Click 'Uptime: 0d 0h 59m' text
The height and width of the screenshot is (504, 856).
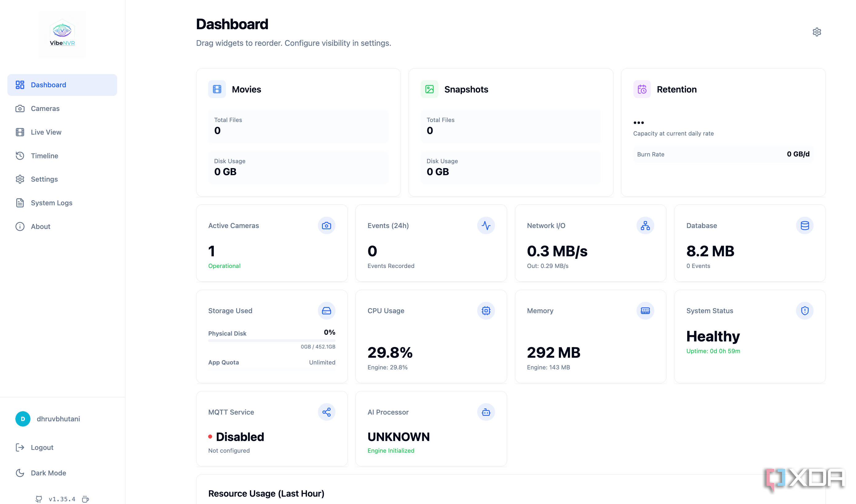point(713,351)
